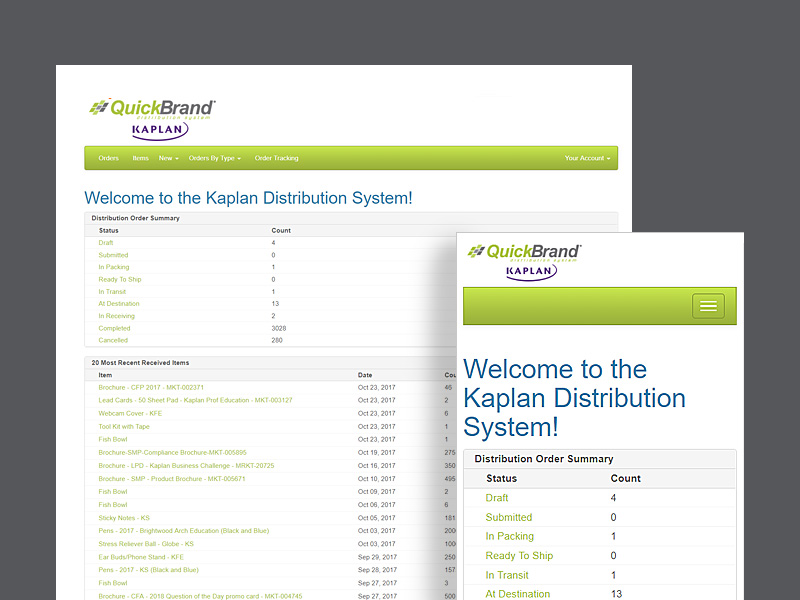Open Brochure - CFA - 2018 Question of the Day item

pos(201,596)
